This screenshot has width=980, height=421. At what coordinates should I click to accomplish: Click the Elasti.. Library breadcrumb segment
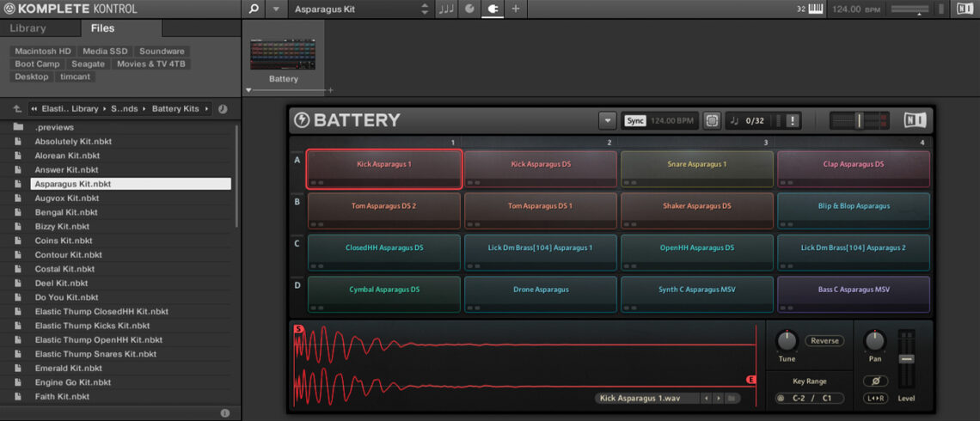[x=70, y=108]
